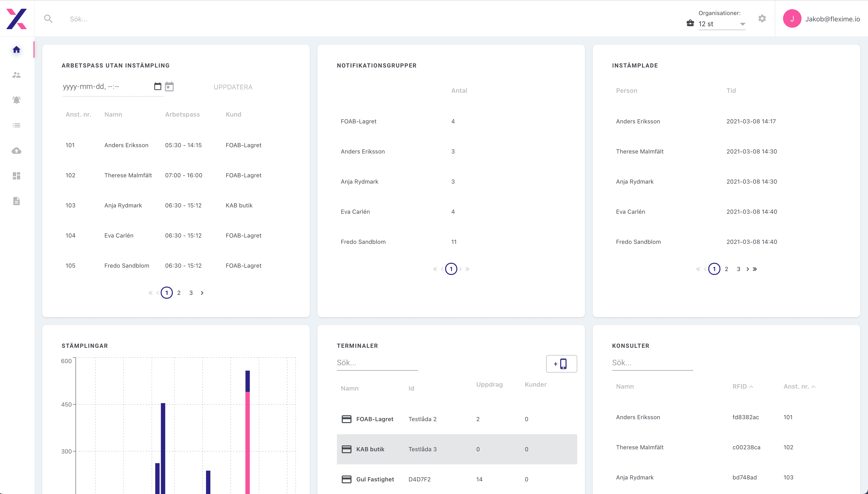
Task: Click the D4D7F2 terminal id
Action: coord(419,479)
